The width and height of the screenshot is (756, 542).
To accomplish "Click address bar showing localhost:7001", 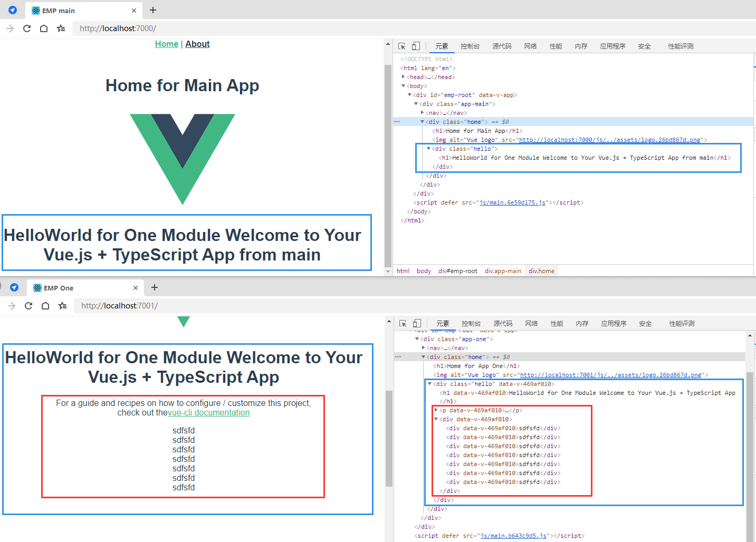I will pyautogui.click(x=415, y=306).
